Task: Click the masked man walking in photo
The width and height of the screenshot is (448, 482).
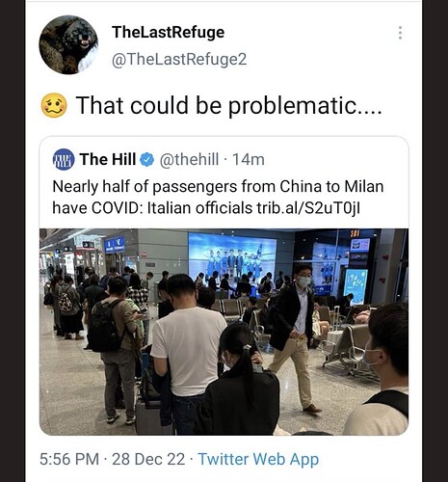Action: (294, 337)
